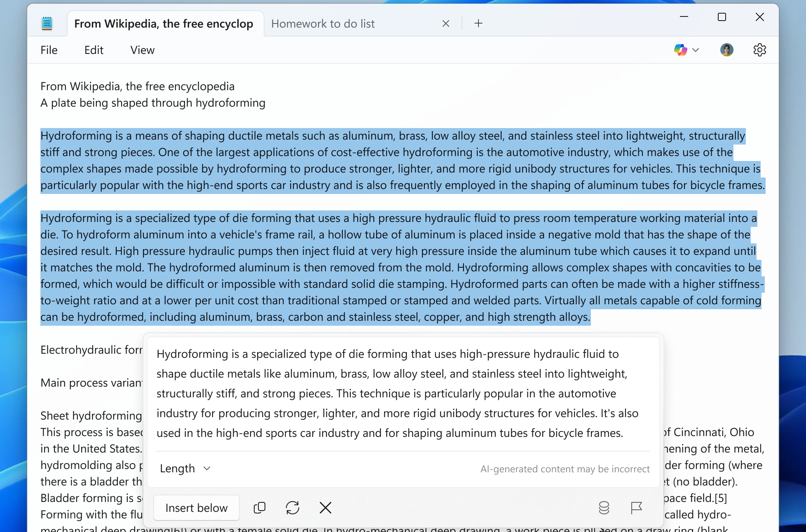Switch to Homework to do list tab
The image size is (806, 532).
click(x=323, y=23)
